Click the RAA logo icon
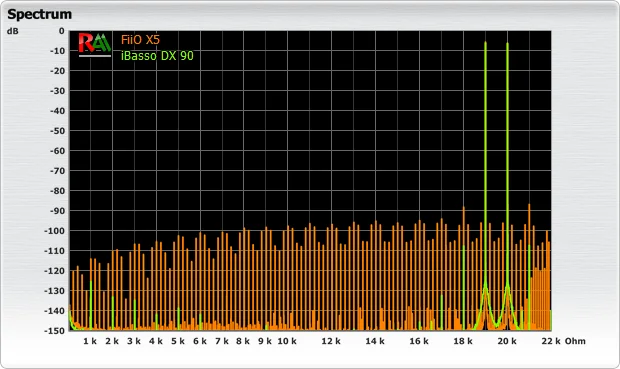 (x=95, y=45)
